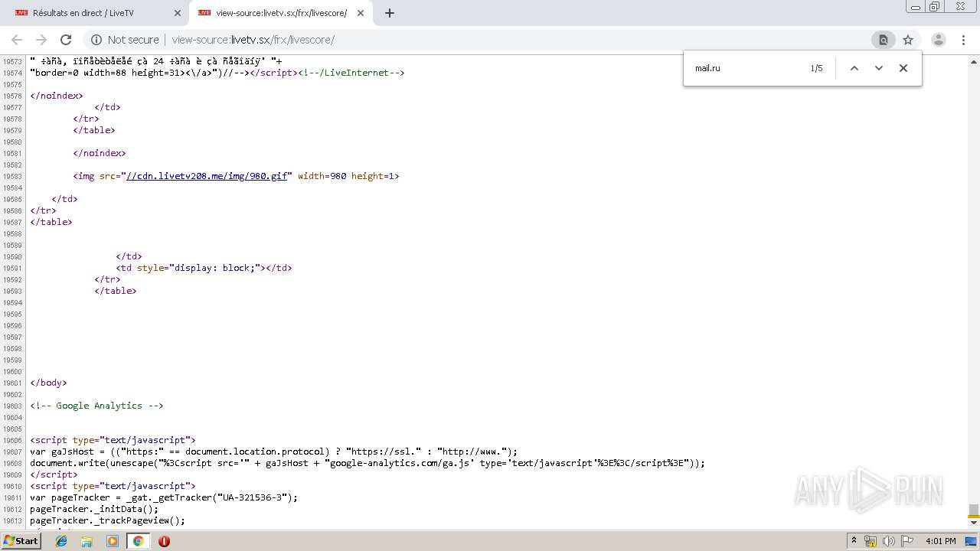This screenshot has height=551, width=980.
Task: Open Action Center flag icon
Action: tap(908, 541)
